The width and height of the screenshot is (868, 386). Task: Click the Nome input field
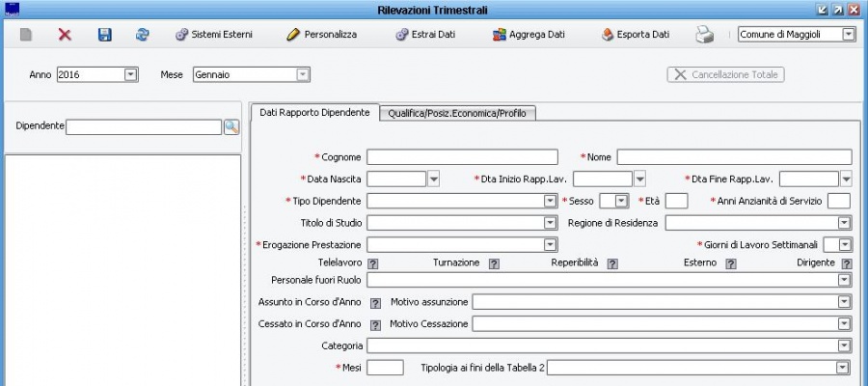(735, 157)
